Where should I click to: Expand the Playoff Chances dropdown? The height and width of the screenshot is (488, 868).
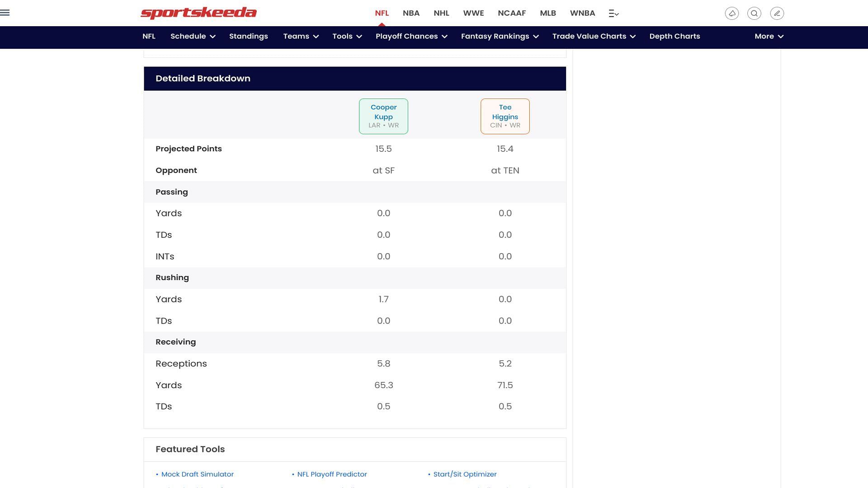[x=411, y=36]
